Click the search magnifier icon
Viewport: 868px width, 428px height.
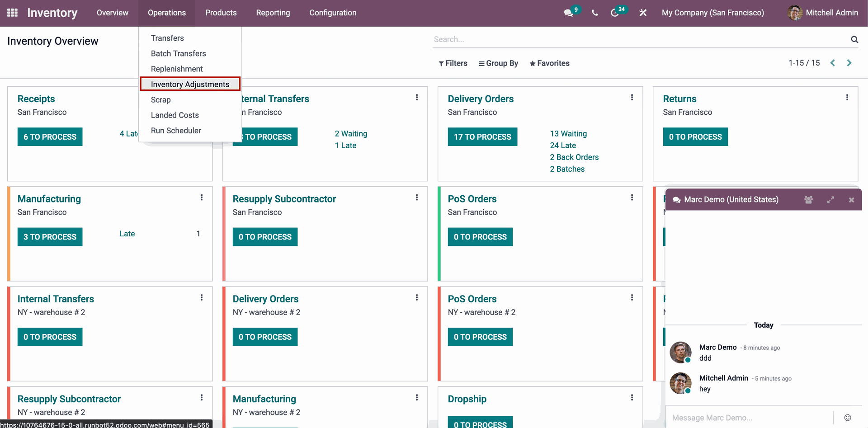click(x=854, y=39)
